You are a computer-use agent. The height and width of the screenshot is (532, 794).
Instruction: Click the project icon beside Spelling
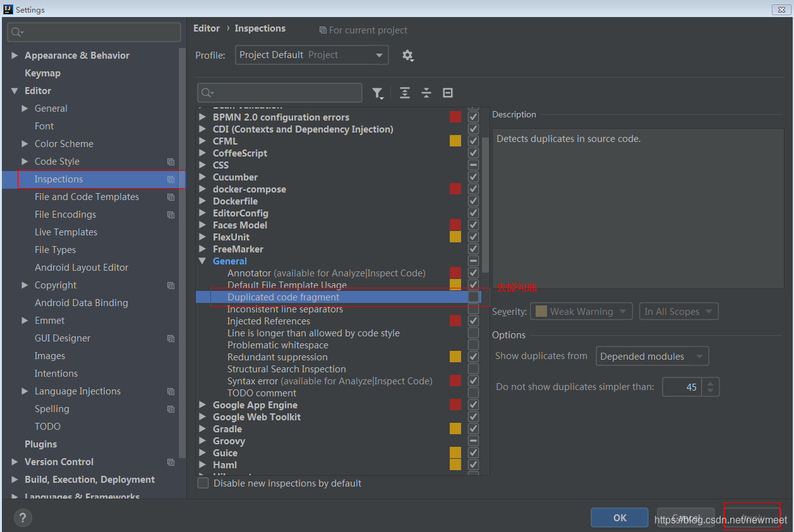point(171,409)
